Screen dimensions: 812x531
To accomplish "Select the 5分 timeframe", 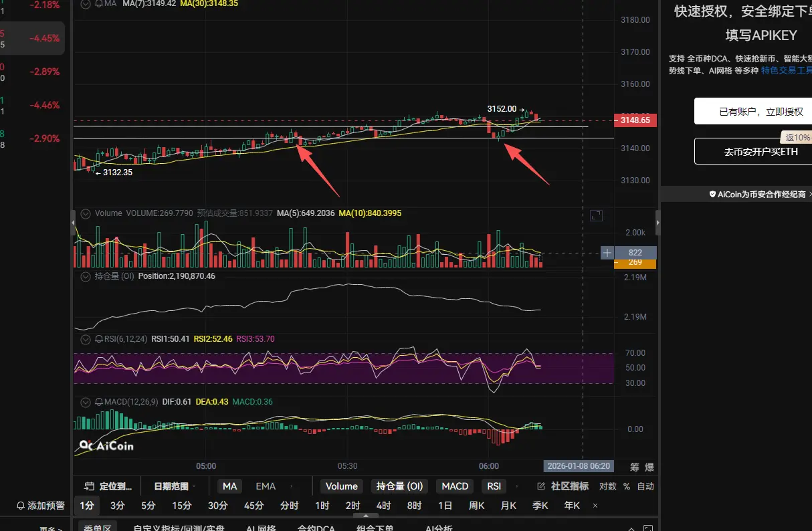I will pos(148,506).
